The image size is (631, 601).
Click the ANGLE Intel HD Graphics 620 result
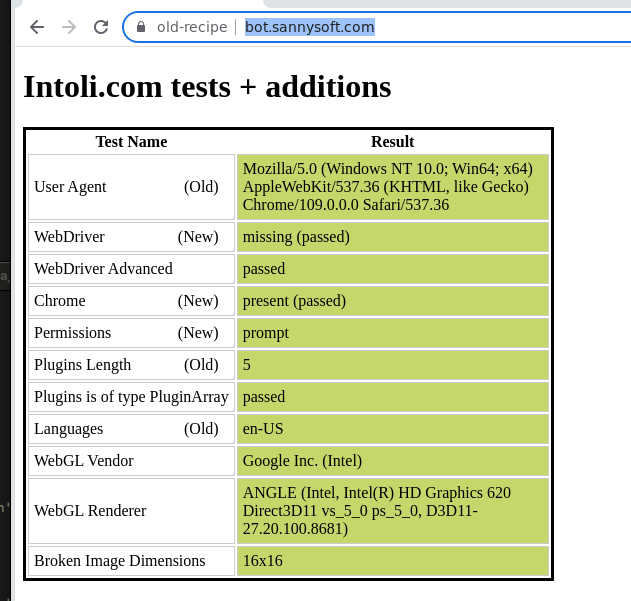393,511
